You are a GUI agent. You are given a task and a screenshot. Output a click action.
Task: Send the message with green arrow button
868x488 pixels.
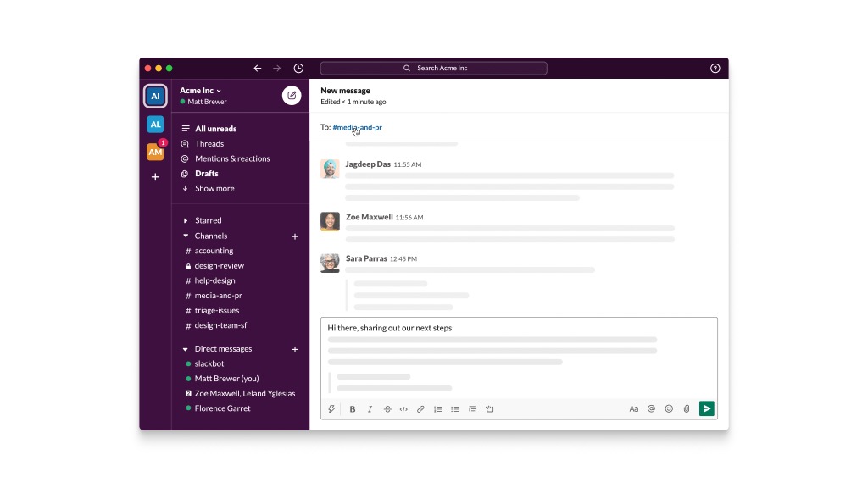tap(707, 408)
